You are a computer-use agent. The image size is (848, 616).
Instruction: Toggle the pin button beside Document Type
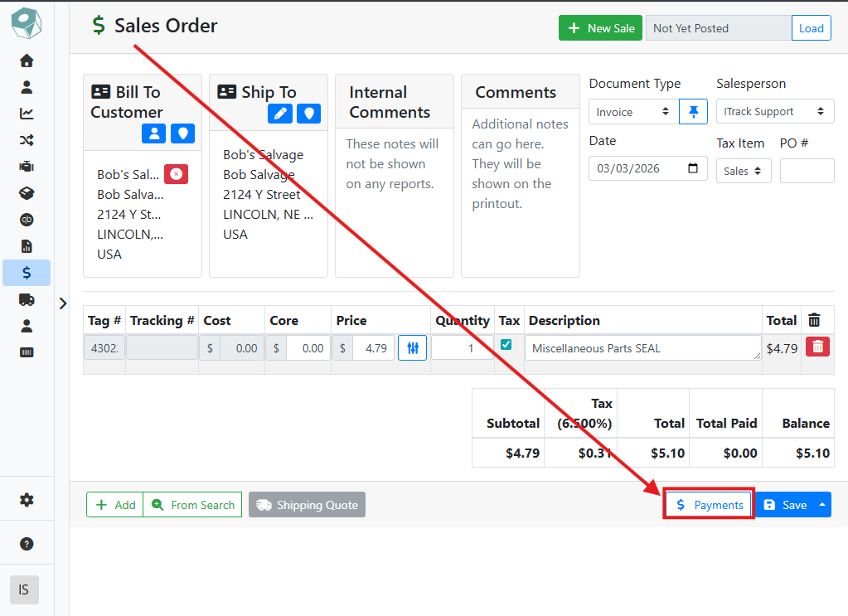click(693, 111)
